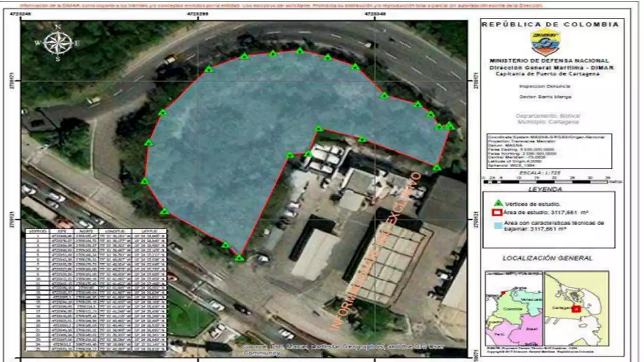Click the light blue bajamar legend swatch
644x362 pixels.
click(498, 225)
